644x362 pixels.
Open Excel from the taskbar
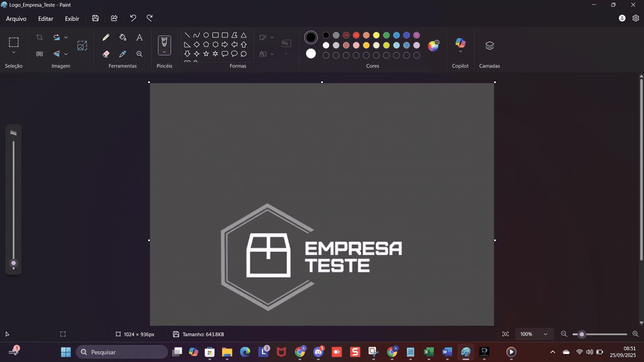click(429, 352)
